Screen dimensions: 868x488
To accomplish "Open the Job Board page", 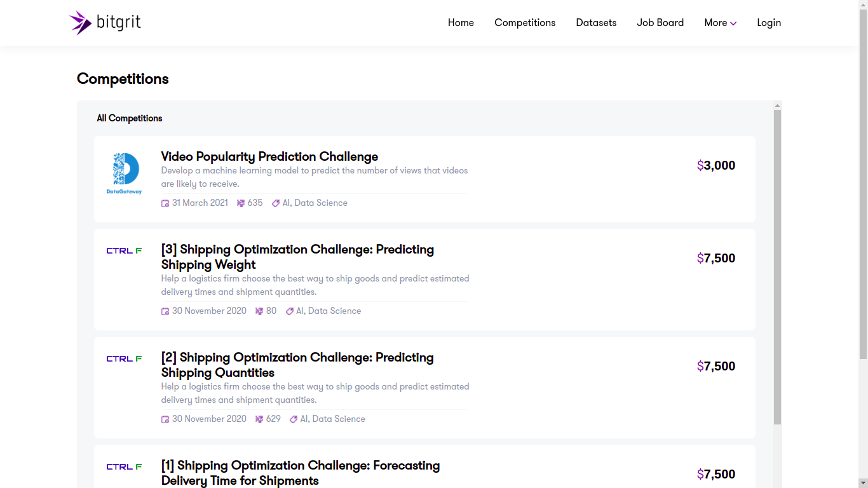I will pyautogui.click(x=660, y=23).
